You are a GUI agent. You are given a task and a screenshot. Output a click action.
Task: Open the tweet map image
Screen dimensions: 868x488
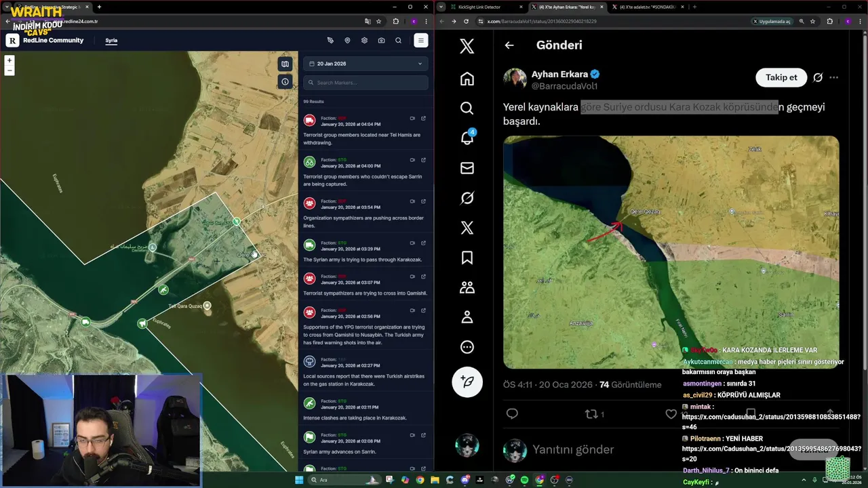(x=671, y=252)
